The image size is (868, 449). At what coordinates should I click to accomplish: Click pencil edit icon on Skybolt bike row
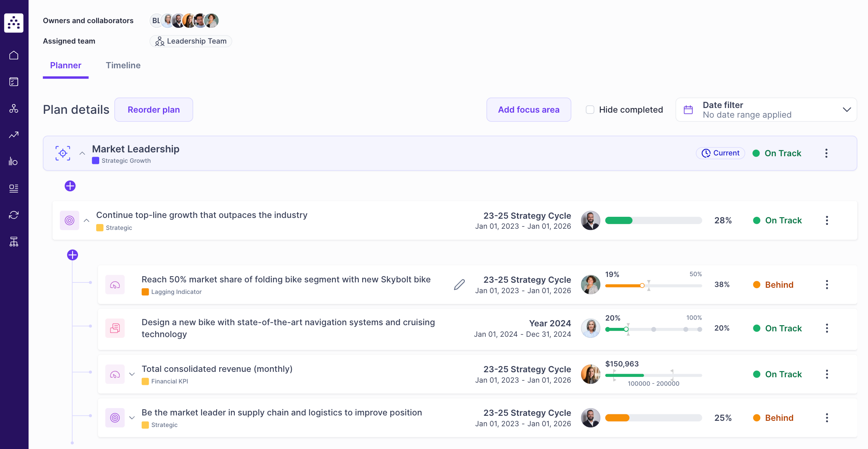point(459,285)
